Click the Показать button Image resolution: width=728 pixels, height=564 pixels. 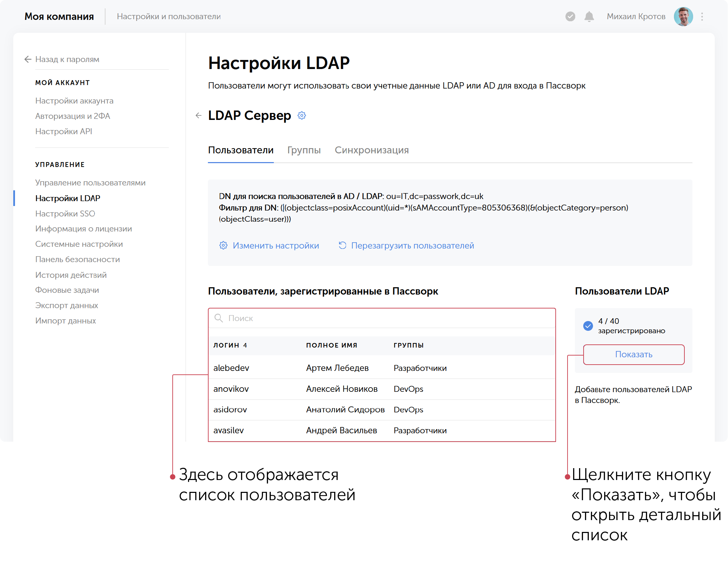633,355
